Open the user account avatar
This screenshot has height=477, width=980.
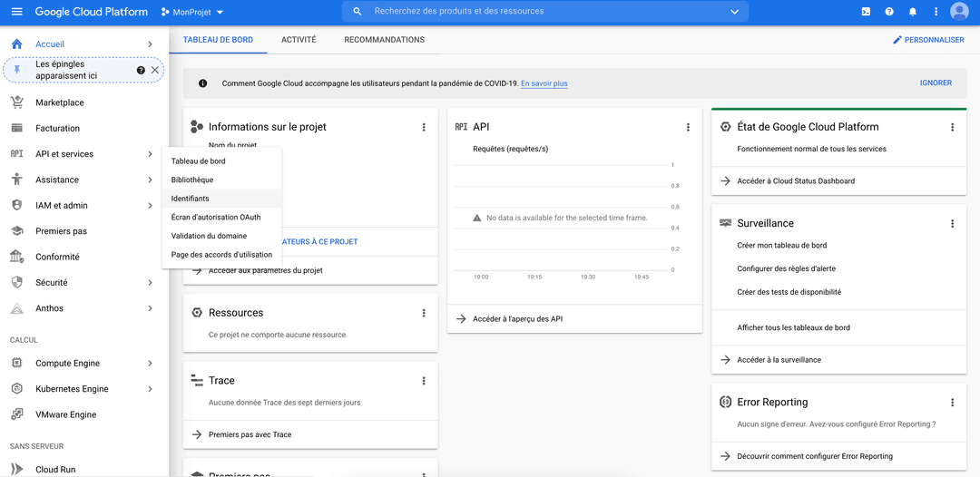959,12
